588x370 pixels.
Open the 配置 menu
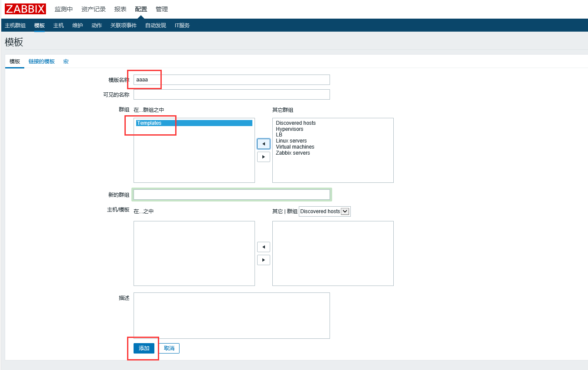[141, 9]
